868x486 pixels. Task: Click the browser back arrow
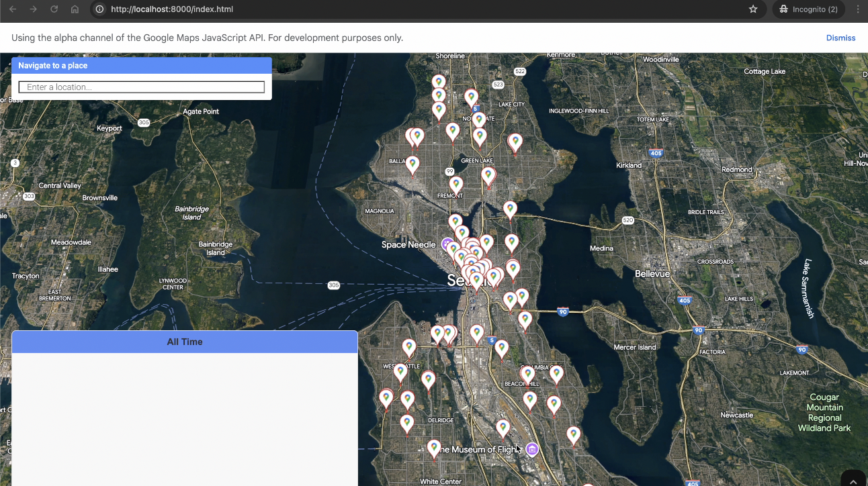(x=13, y=9)
